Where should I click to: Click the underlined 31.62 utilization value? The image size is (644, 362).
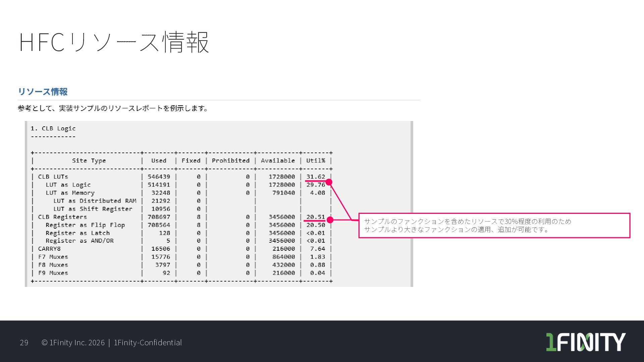pyautogui.click(x=316, y=177)
